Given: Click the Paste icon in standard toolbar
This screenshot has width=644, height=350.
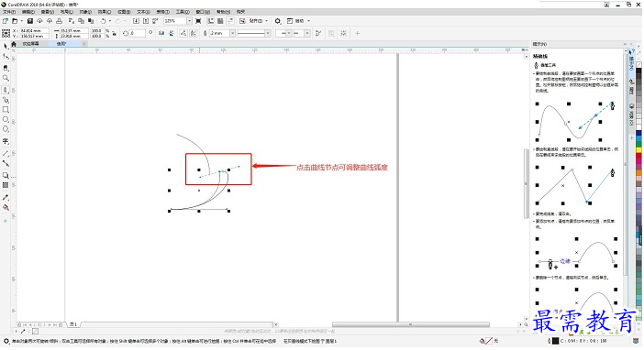Looking at the screenshot, I should coord(91,21).
